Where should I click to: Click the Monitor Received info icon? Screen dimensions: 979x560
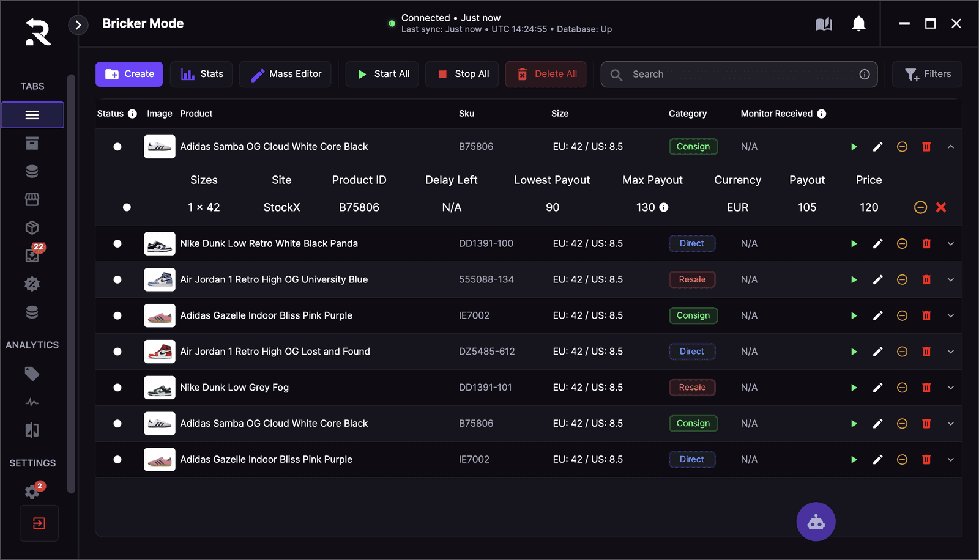[x=822, y=114]
